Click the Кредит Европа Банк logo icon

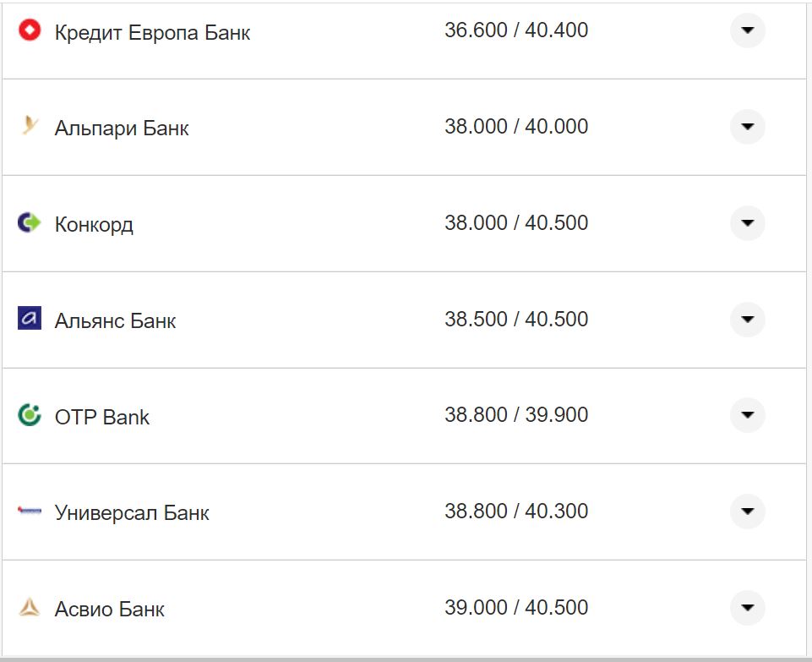(x=30, y=31)
